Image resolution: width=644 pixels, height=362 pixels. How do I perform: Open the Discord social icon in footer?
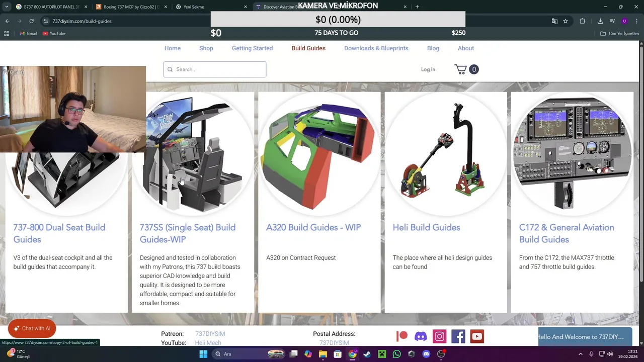(x=421, y=336)
